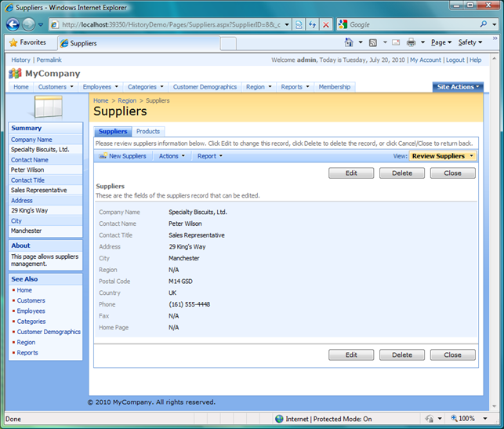504x429 pixels.
Task: Open the Reports navigation menu
Action: 295,87
